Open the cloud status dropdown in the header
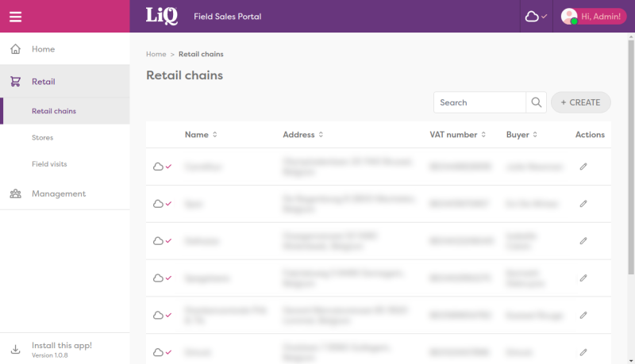This screenshot has height=364, width=635. [536, 17]
